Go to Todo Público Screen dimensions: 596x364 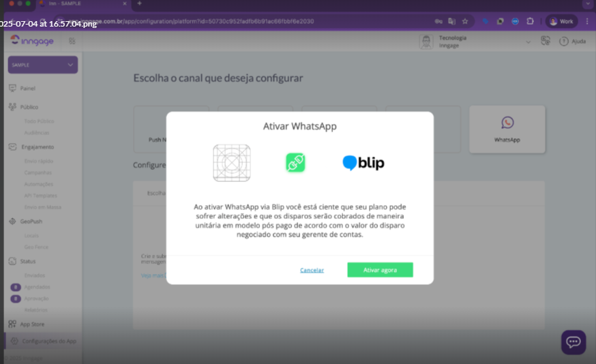[39, 121]
